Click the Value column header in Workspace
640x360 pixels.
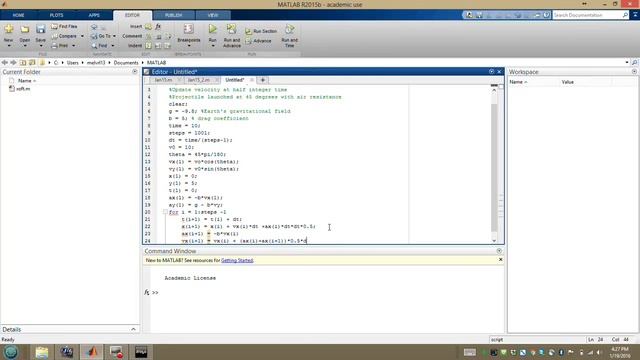(x=568, y=82)
